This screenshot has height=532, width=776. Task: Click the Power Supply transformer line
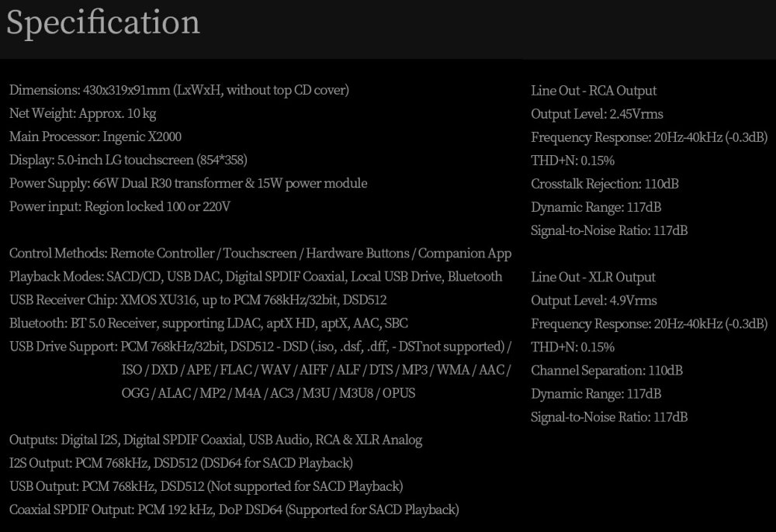click(x=189, y=184)
